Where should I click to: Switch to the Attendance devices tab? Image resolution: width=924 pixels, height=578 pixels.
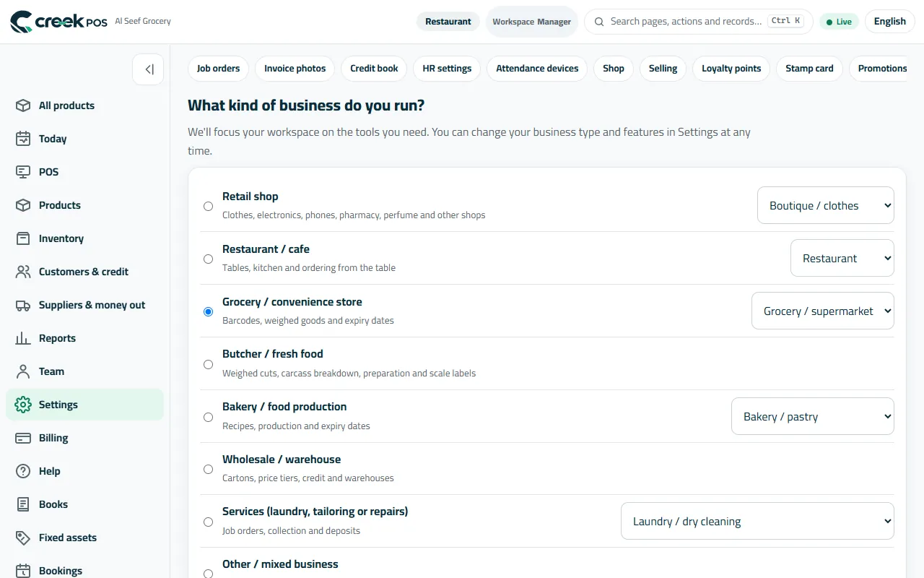coord(537,69)
